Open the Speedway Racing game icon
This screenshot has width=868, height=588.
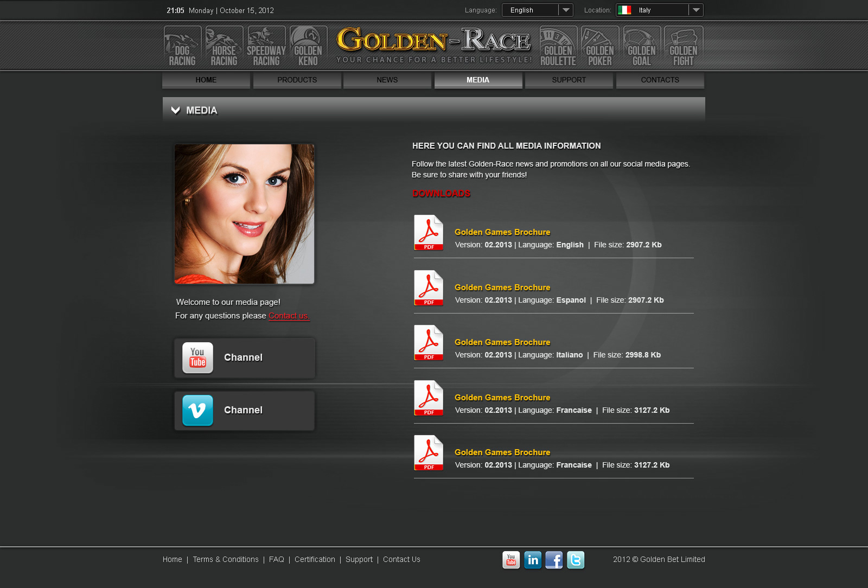point(266,47)
